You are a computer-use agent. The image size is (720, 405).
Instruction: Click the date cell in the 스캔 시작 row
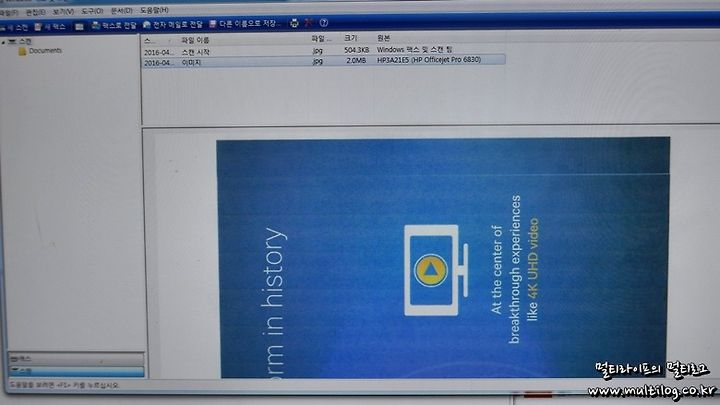[x=159, y=52]
